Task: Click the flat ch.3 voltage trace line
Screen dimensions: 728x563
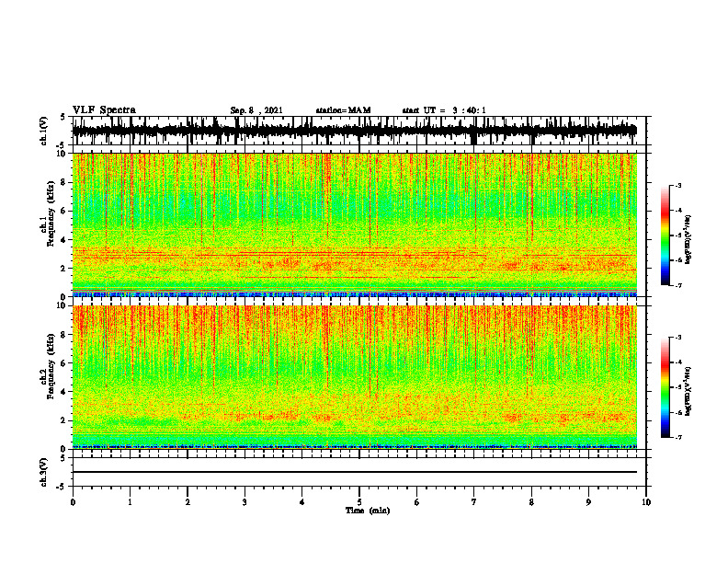Action: (x=355, y=472)
